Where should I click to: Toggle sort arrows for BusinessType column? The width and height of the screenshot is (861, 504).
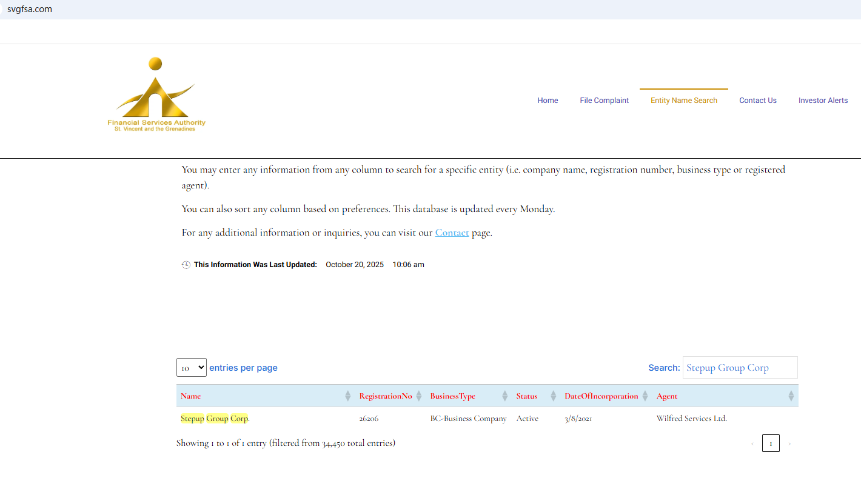click(x=504, y=396)
